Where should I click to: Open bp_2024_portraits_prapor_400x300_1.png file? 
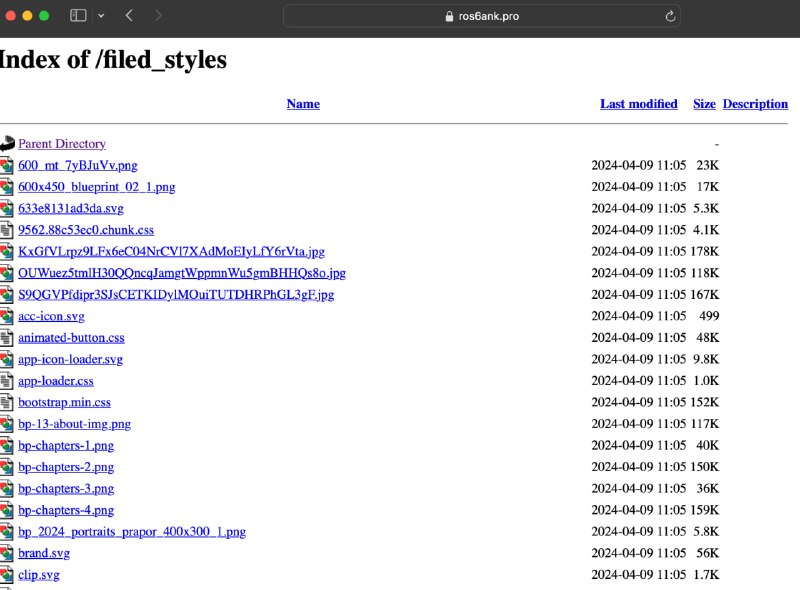pyautogui.click(x=132, y=532)
